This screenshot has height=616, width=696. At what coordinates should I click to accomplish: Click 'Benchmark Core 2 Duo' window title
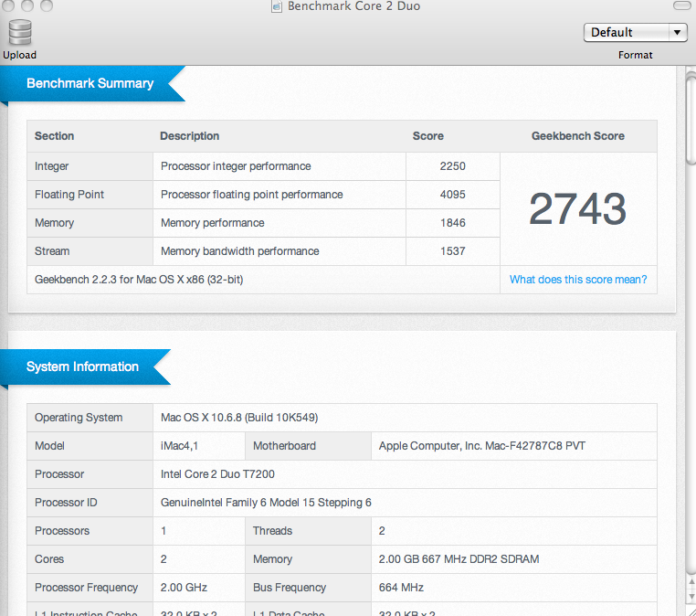click(x=353, y=6)
